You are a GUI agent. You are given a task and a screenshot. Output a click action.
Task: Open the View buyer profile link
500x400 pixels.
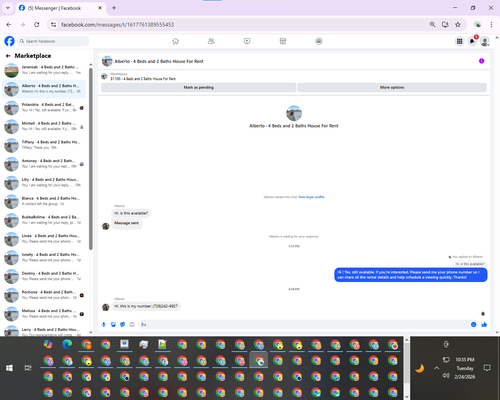[311, 197]
